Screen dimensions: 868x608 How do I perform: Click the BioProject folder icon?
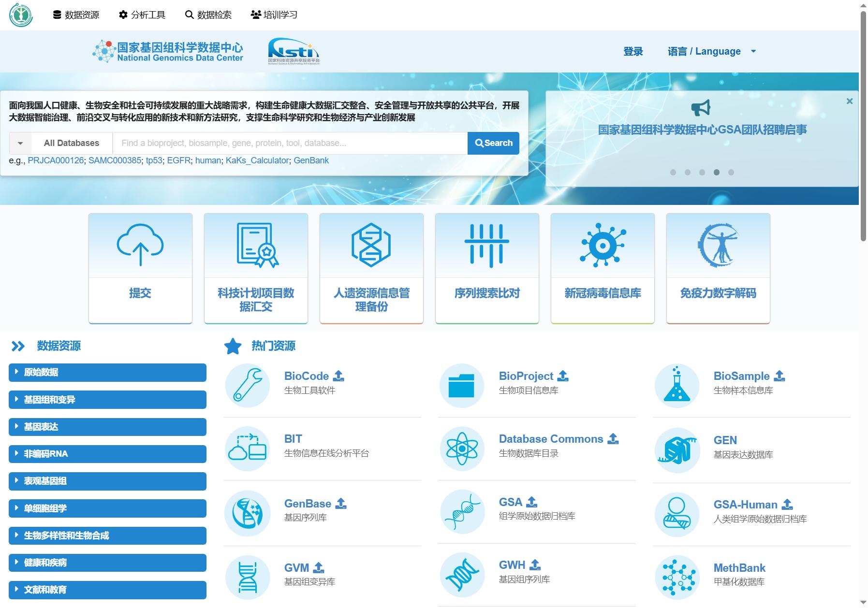tap(462, 385)
